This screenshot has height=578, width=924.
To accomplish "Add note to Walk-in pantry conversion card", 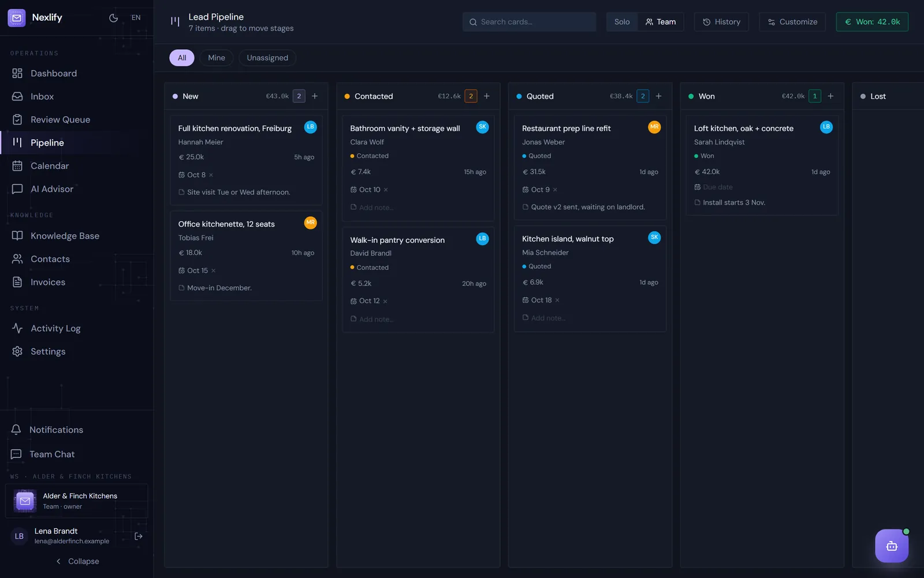I will [376, 319].
